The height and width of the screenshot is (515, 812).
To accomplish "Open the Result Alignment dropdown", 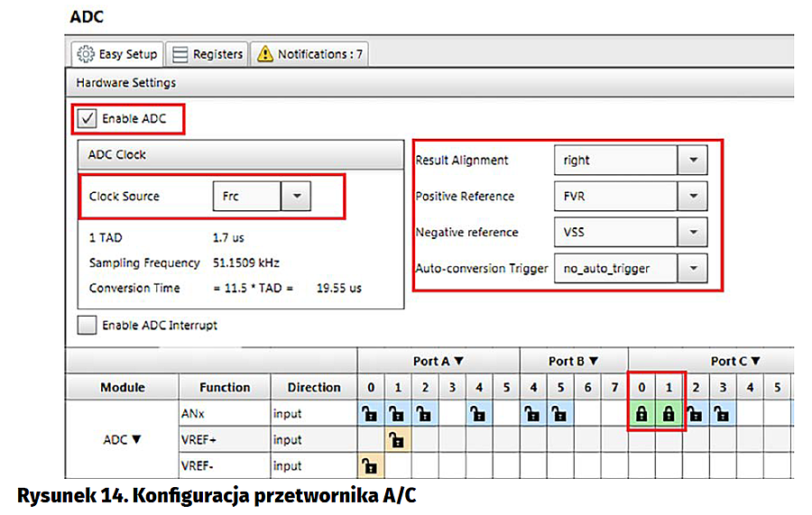I will pyautogui.click(x=693, y=160).
